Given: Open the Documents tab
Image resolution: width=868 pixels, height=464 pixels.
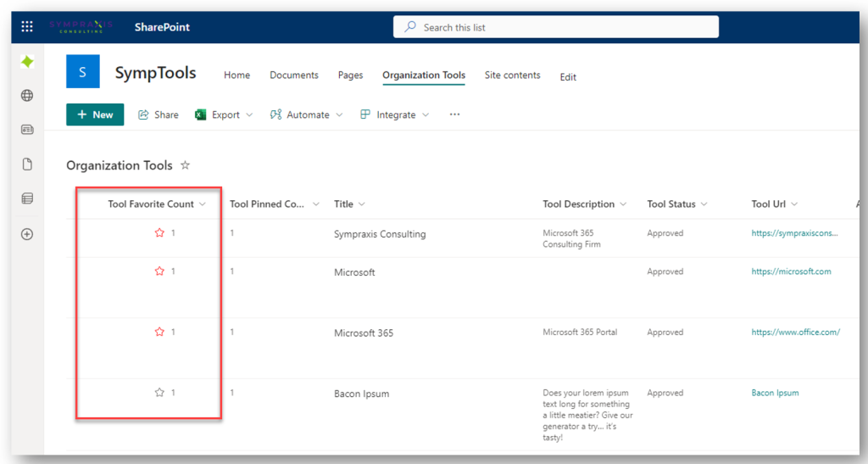Looking at the screenshot, I should point(294,75).
